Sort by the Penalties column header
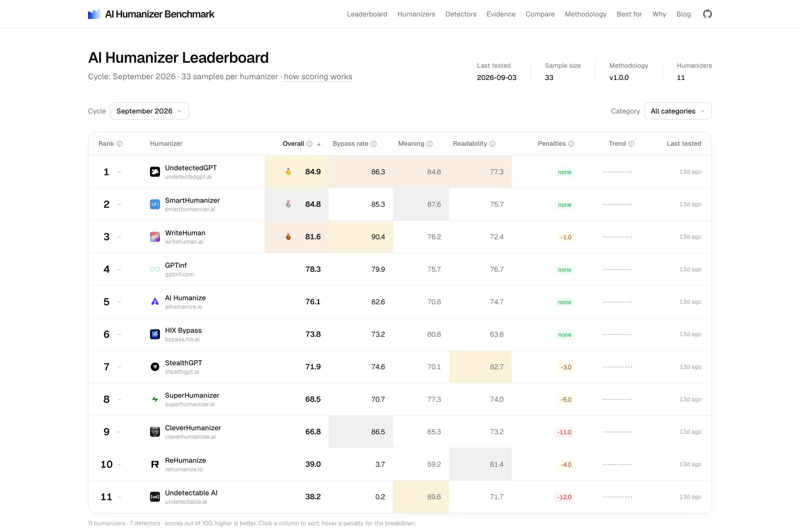This screenshot has height=532, width=800. 552,143
